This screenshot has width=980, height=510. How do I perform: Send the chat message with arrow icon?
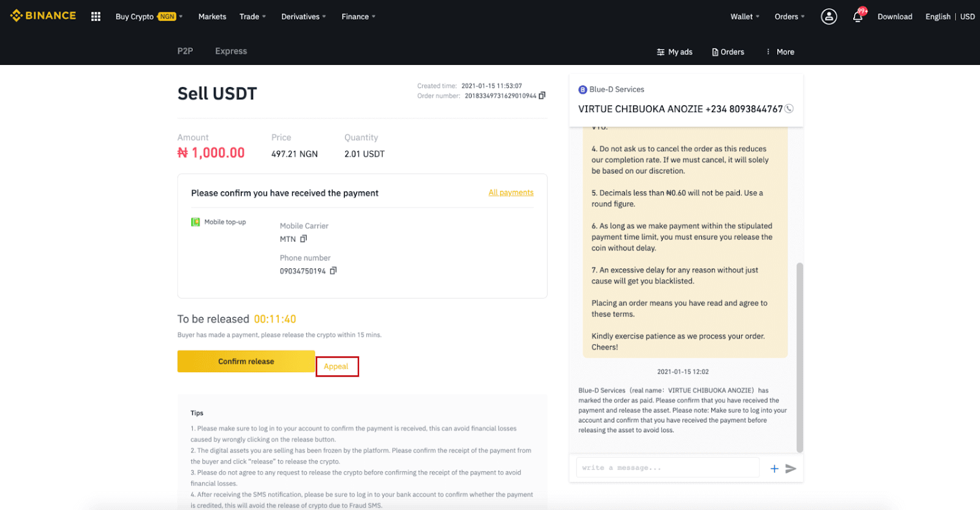click(791, 468)
